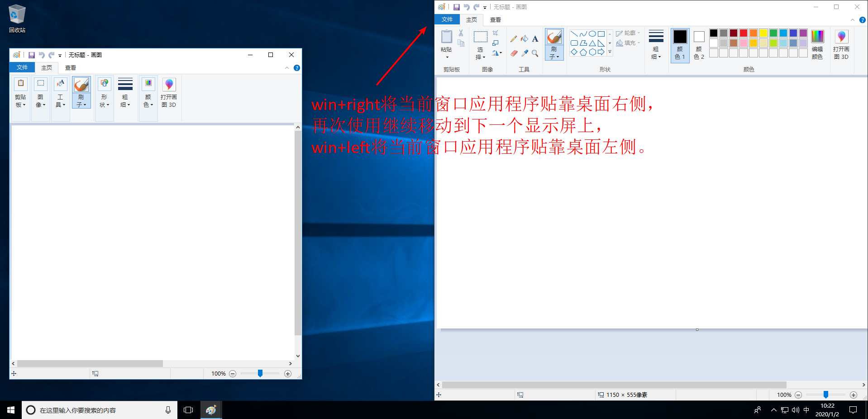Click Cut scissors icon in right Paint window
This screenshot has width=868, height=419.
coord(461,33)
